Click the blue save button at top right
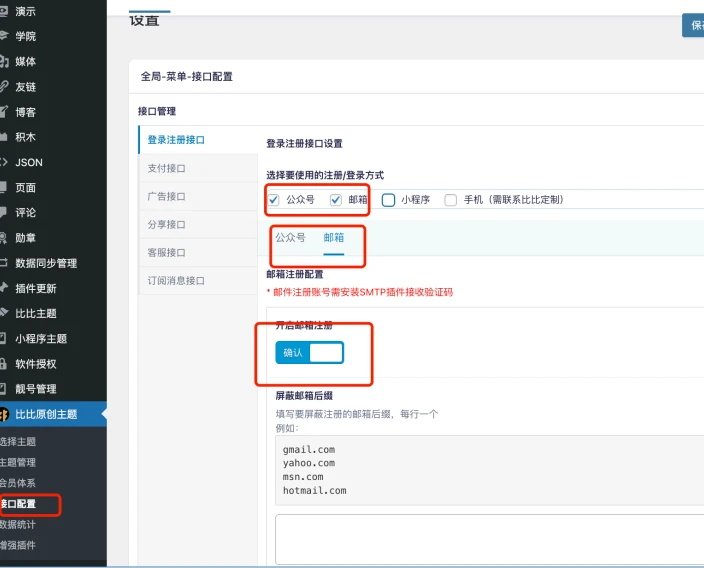704x568 pixels. [x=693, y=25]
